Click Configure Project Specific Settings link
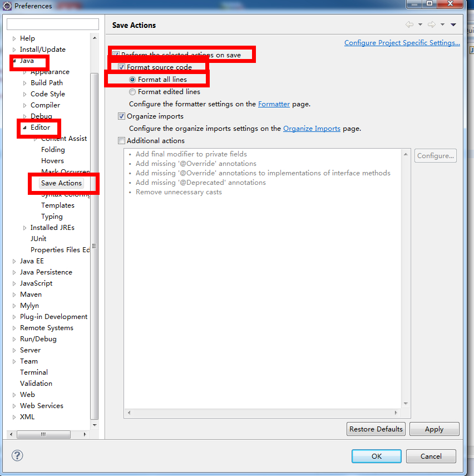Screen dimensions: 474x476 402,43
